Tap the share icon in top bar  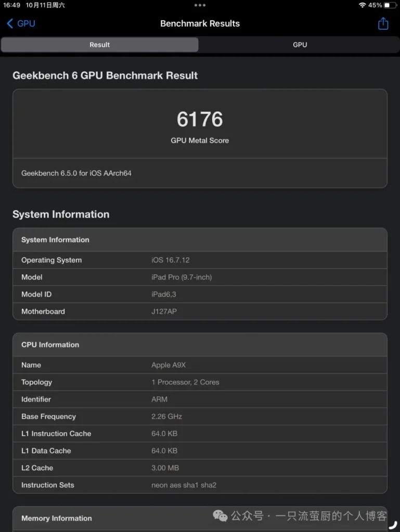pyautogui.click(x=383, y=23)
